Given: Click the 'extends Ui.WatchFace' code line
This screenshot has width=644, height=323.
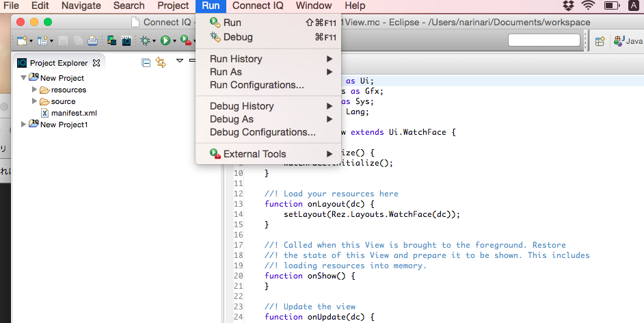Looking at the screenshot, I should (399, 132).
